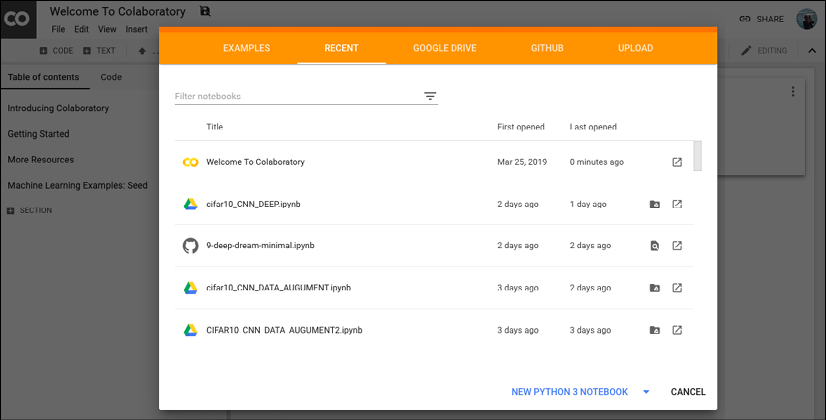
Task: Click the Title column header
Action: pyautogui.click(x=214, y=126)
